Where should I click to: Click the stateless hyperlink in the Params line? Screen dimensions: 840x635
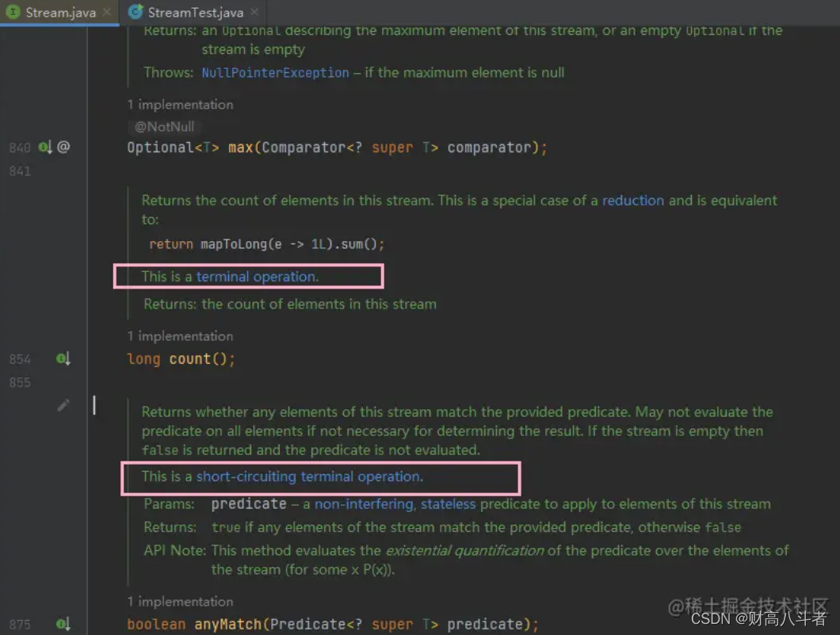449,503
